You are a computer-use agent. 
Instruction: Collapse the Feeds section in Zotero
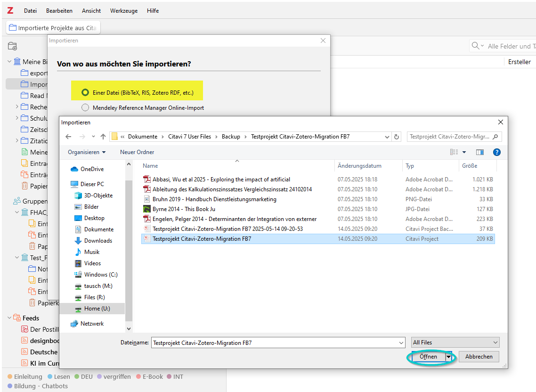9,318
